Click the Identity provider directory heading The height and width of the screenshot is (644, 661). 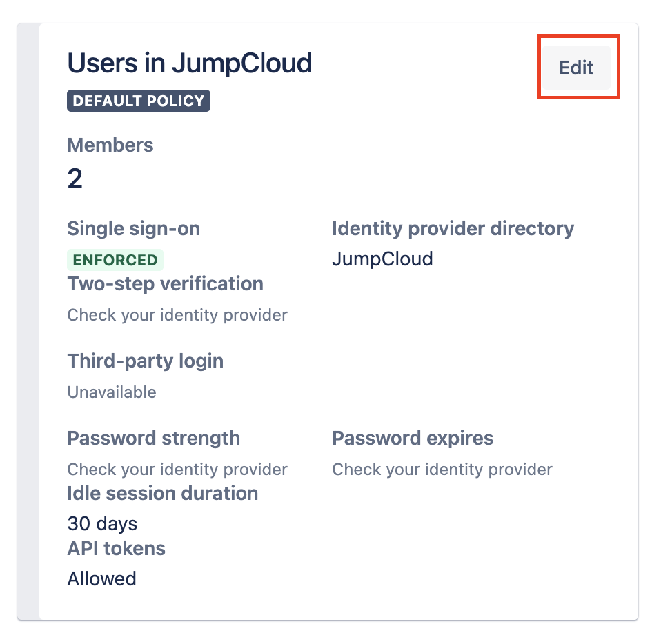coord(453,228)
